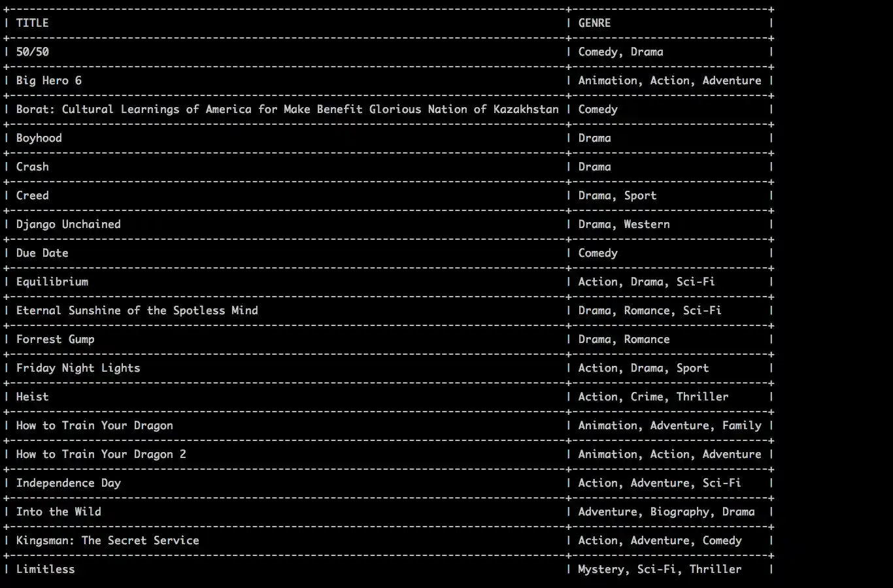Click the title 'Django Unchained'
Viewport: 893px width, 588px height.
(x=68, y=224)
